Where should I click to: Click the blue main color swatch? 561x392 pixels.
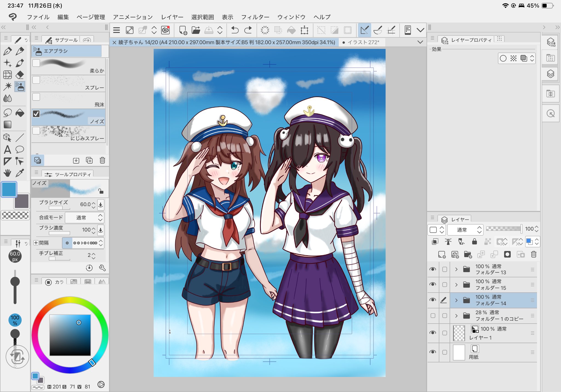pos(9,189)
